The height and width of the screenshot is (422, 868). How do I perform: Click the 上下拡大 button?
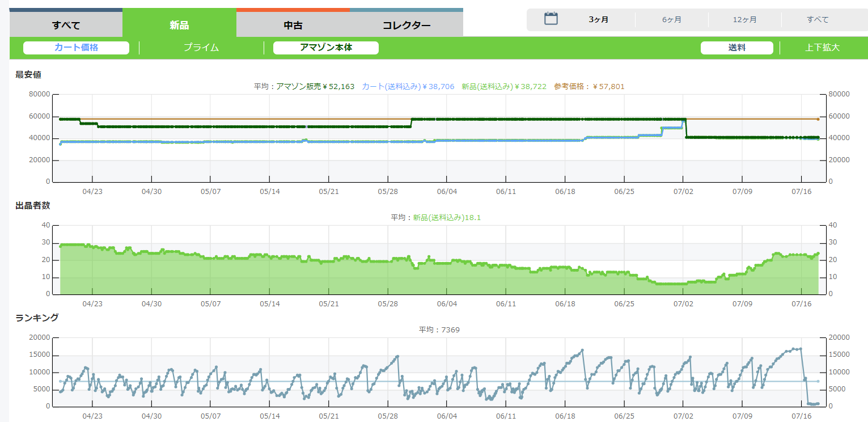[x=822, y=48]
